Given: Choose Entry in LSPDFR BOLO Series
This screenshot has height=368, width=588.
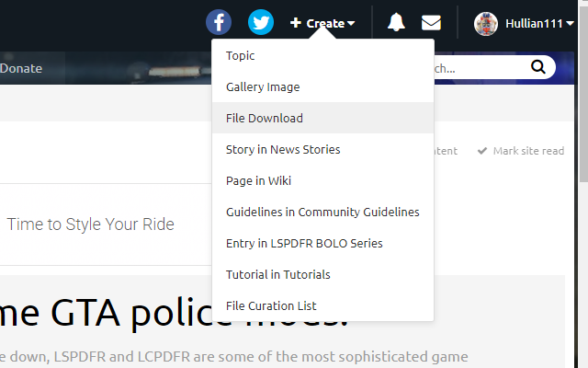Looking at the screenshot, I should point(322,243).
